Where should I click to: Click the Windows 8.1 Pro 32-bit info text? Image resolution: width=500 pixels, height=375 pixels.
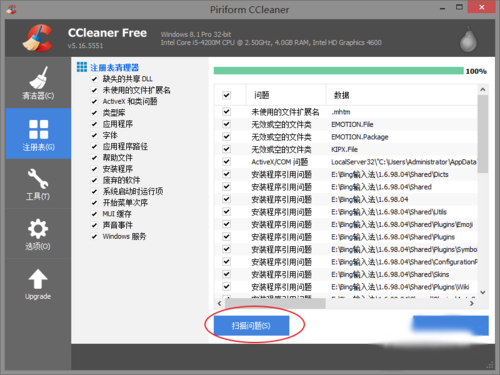click(196, 34)
